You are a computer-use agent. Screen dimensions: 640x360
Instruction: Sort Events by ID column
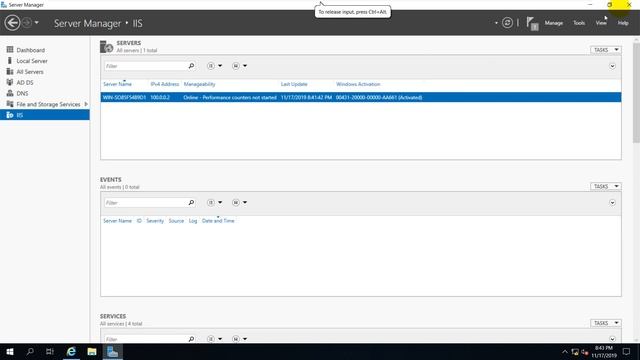[139, 221]
